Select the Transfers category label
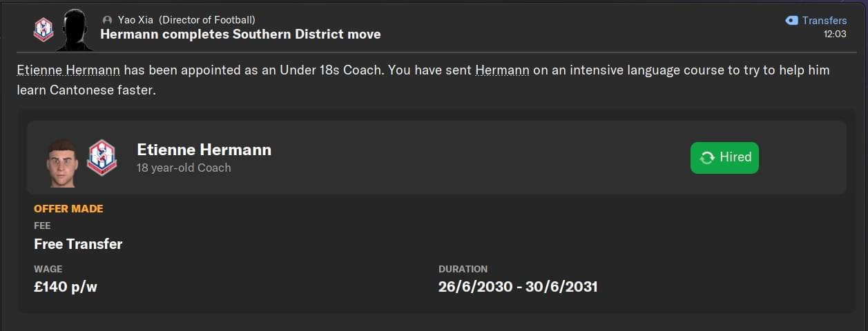The width and height of the screenshot is (868, 331). (824, 21)
